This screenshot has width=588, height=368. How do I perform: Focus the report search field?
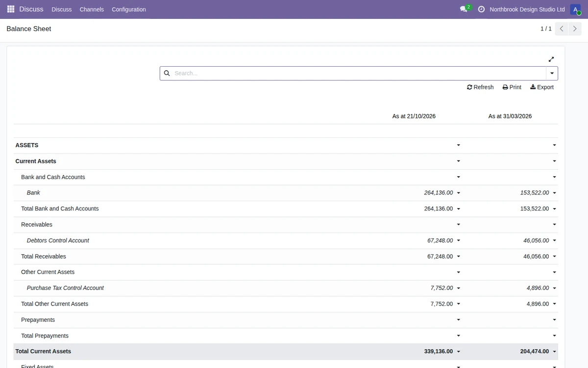pos(359,73)
